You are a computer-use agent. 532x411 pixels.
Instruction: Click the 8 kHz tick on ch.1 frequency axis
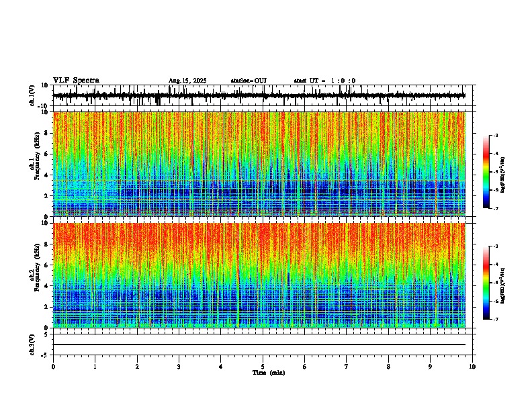(46, 133)
